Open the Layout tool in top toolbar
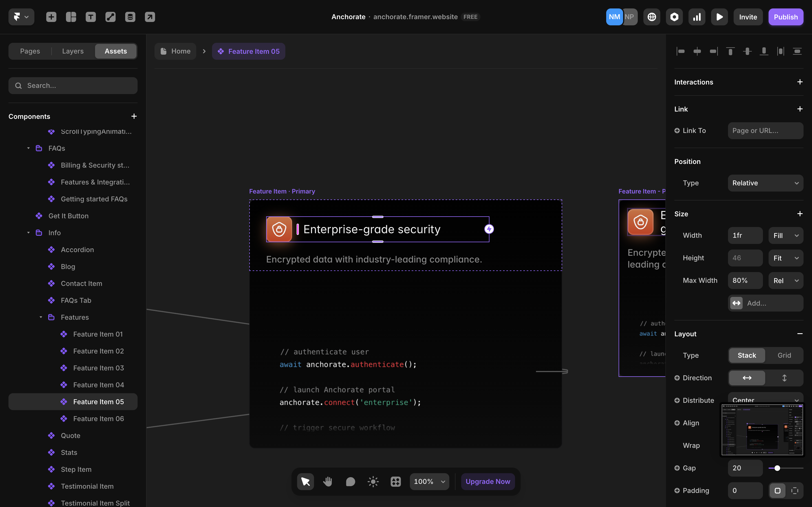 point(71,17)
